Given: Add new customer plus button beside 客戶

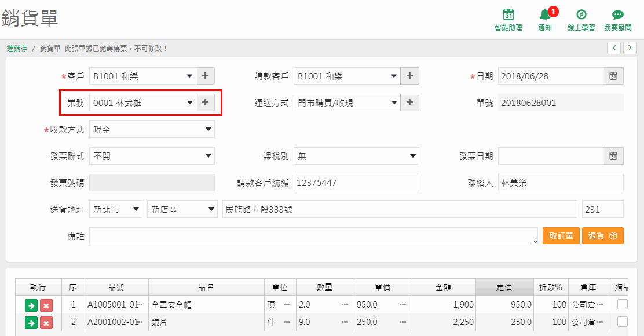Looking at the screenshot, I should 206,76.
